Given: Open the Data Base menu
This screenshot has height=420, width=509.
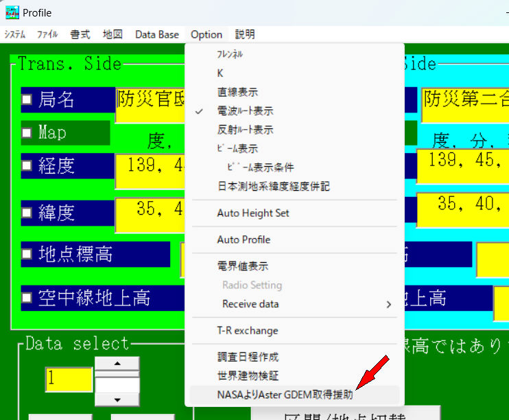Looking at the screenshot, I should click(x=156, y=34).
